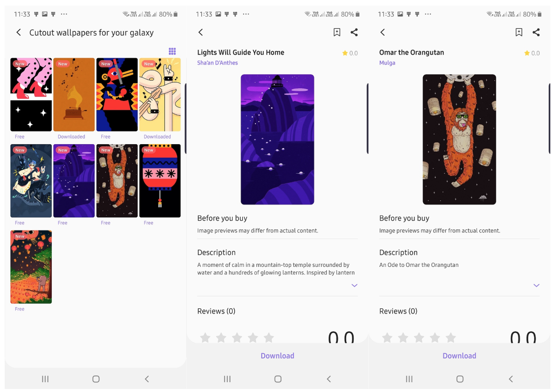This screenshot has width=555, height=392.
Task: Open pink legs red shoes wallpaper
Action: tap(31, 95)
